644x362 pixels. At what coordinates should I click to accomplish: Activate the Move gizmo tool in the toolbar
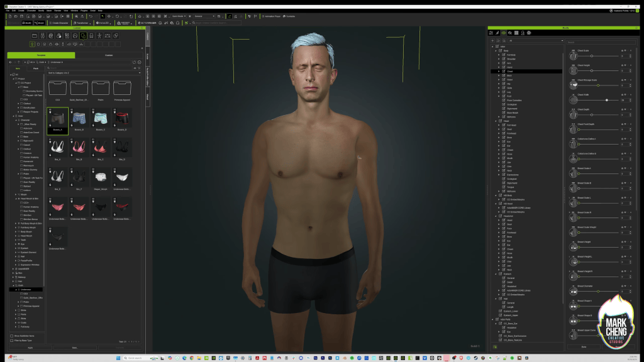[x=109, y=16]
